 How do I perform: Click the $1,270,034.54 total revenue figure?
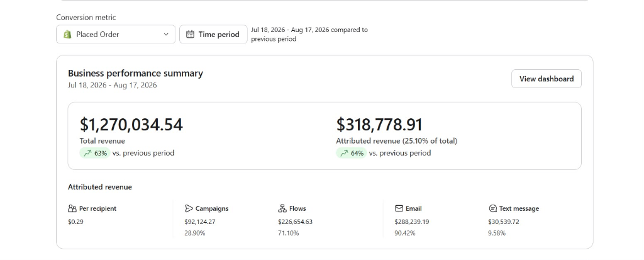pos(131,125)
